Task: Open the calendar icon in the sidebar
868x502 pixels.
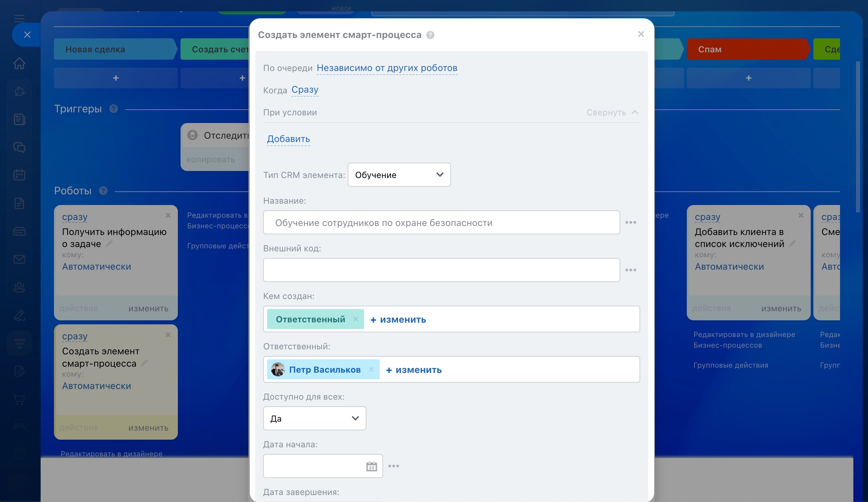Action: pyautogui.click(x=19, y=175)
